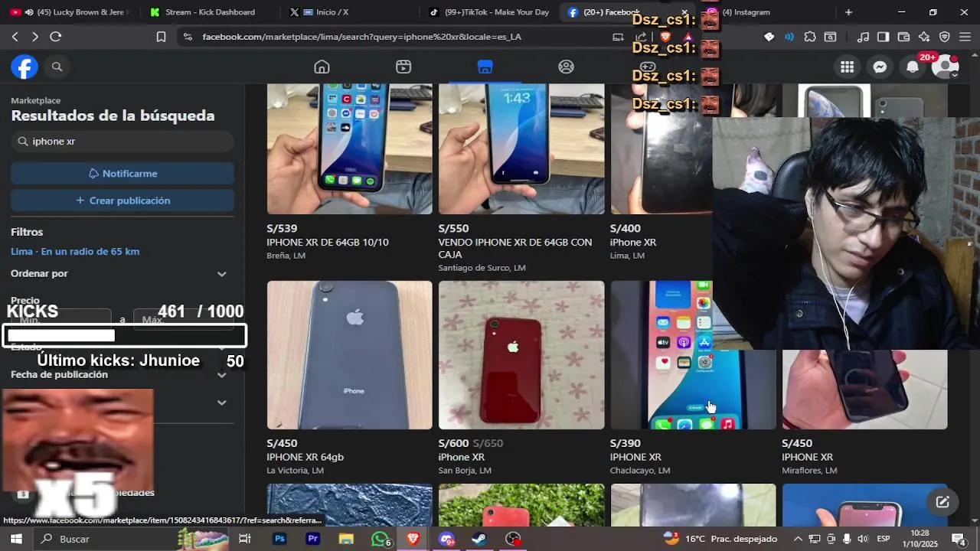This screenshot has height=551, width=980.
Task: Open the red iPhone XR S/600 thumbnail
Action: point(521,355)
